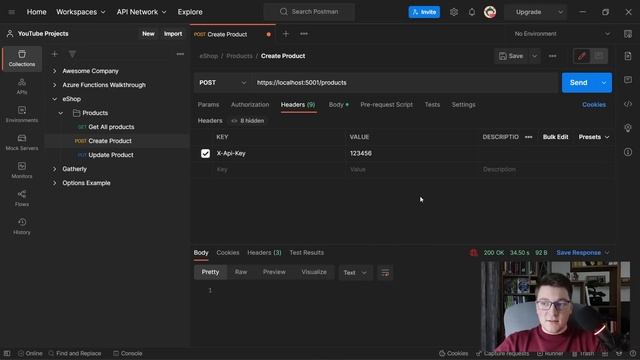Open the documentation icon in right sidebar
Screen dimensions: 640x360
click(x=628, y=56)
